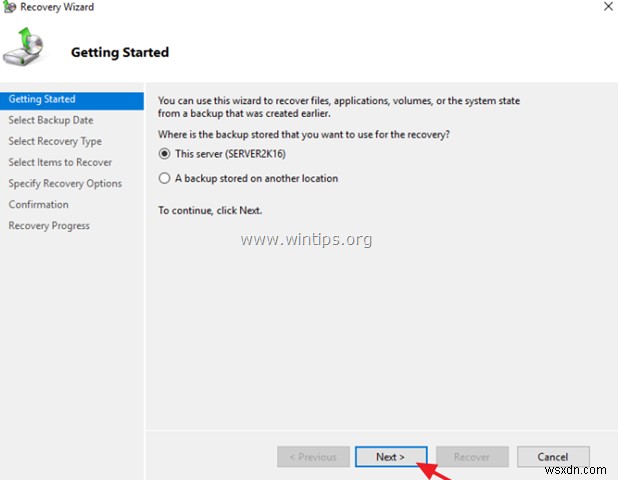Go to Select Backup Date step
The height and width of the screenshot is (480, 618).
point(51,120)
